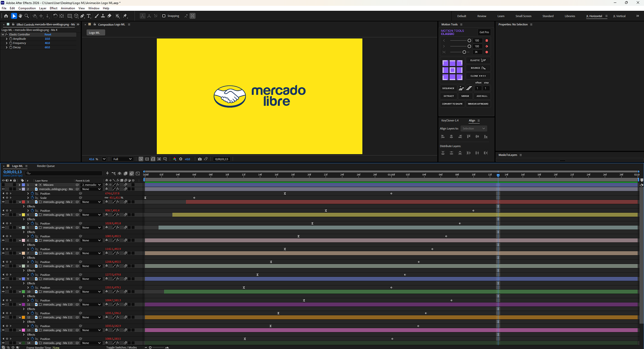Image resolution: width=644 pixels, height=349 pixels.
Task: Toggle Frame Blending switch in timeline
Action: (125, 173)
